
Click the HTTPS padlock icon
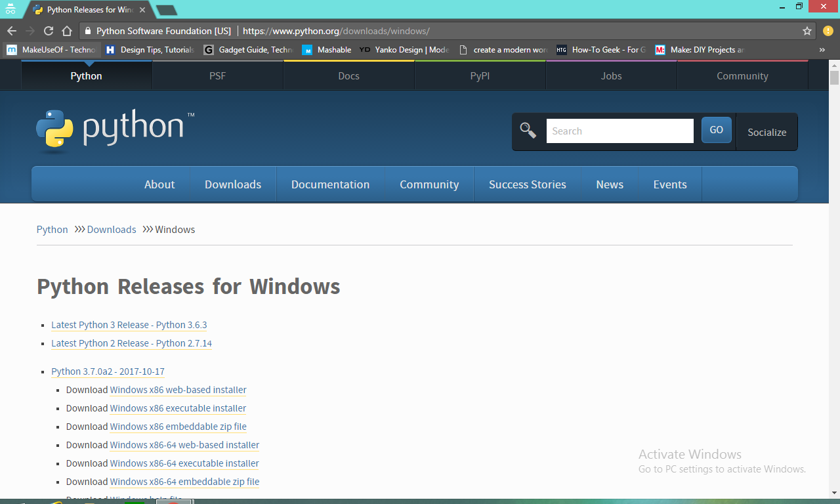(87, 30)
